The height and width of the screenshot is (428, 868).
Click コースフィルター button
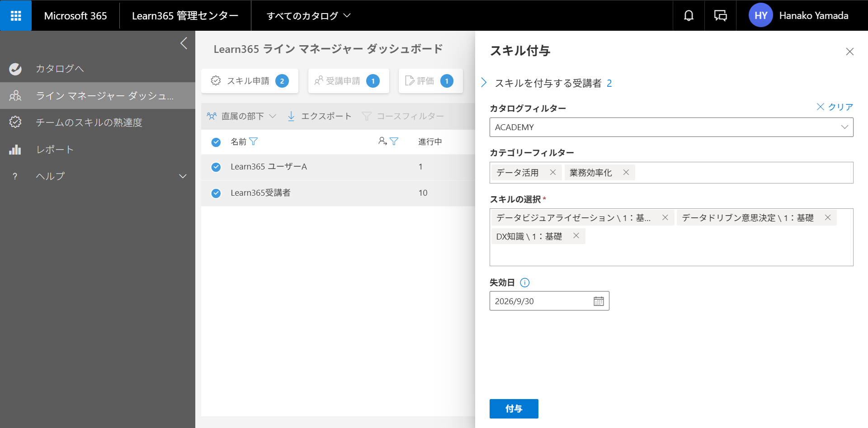click(x=403, y=116)
